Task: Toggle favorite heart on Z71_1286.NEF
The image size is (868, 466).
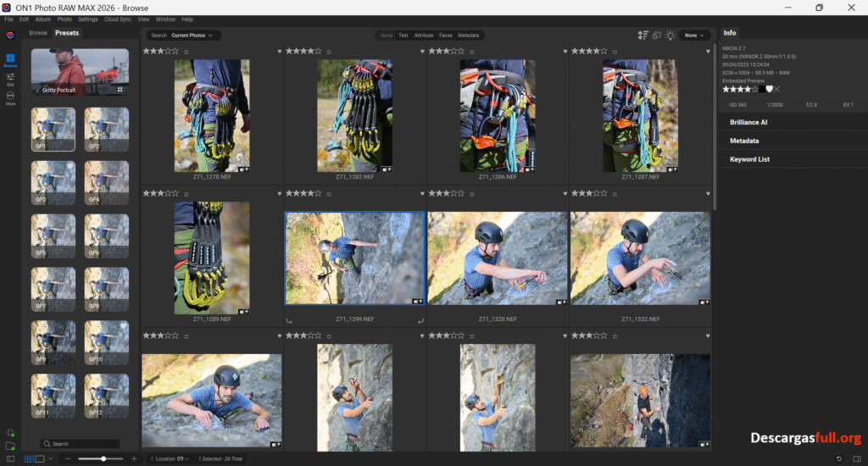Action: (565, 52)
